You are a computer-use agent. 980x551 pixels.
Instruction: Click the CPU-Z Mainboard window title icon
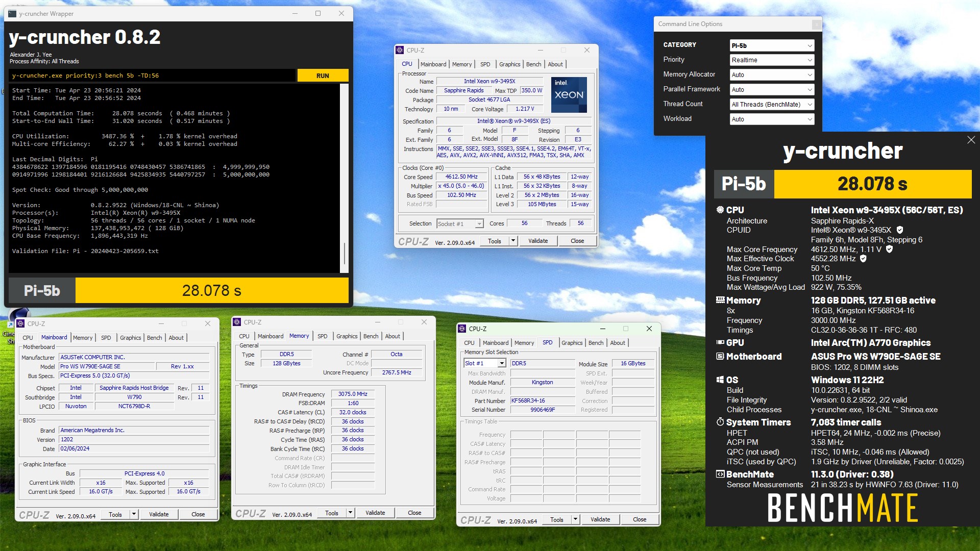coord(20,323)
